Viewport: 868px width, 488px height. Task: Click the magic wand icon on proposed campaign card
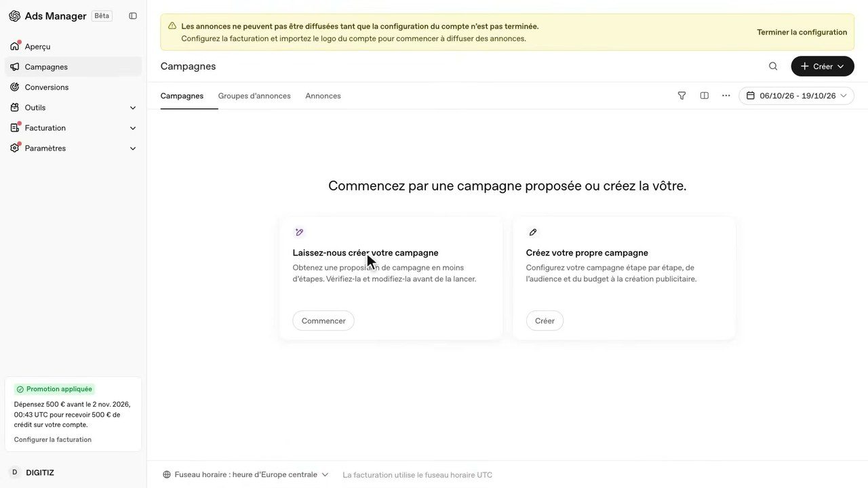click(x=299, y=232)
